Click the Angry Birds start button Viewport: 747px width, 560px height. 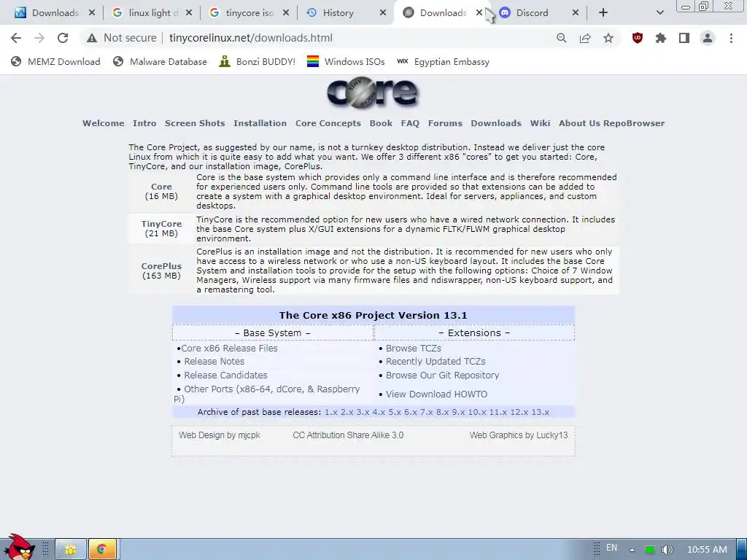click(x=18, y=548)
